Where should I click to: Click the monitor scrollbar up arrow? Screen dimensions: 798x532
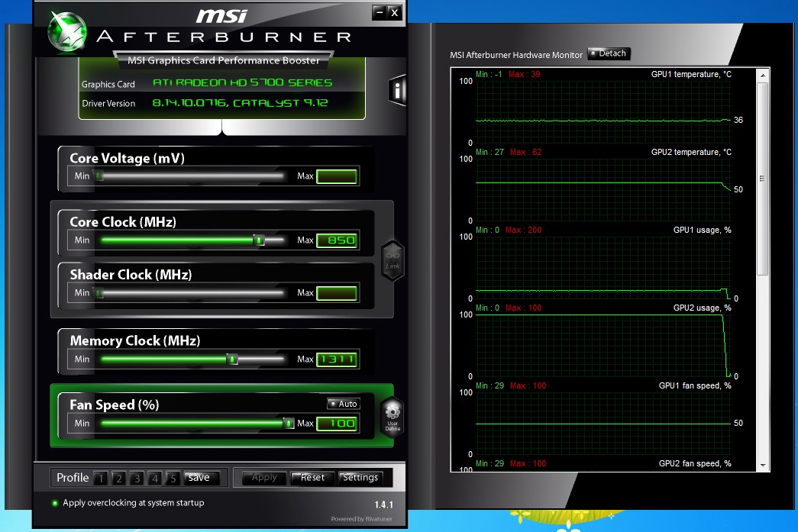click(762, 76)
